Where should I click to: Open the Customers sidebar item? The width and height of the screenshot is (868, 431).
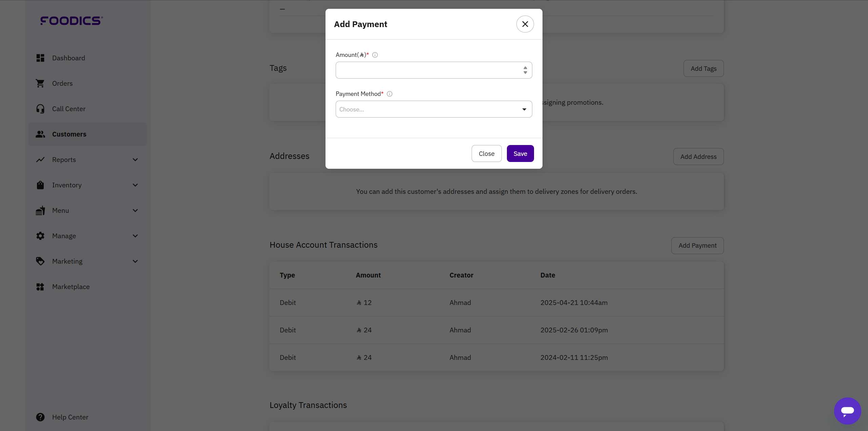point(69,134)
